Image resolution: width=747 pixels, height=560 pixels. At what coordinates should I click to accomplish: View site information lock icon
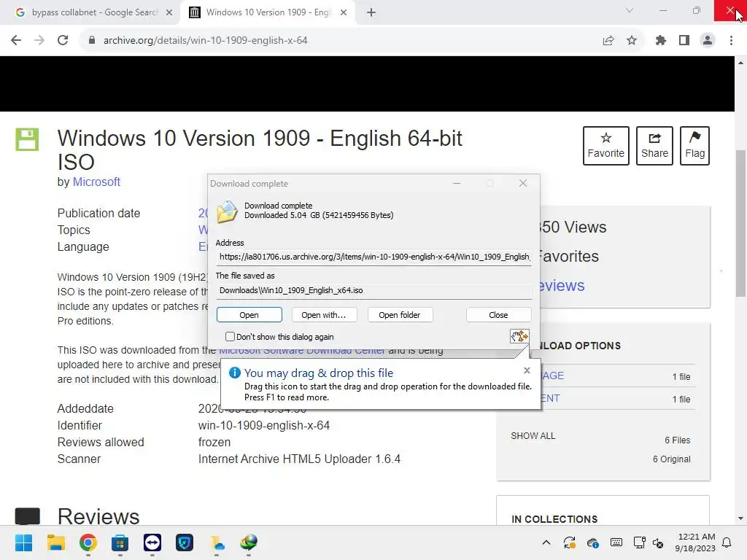coord(92,41)
